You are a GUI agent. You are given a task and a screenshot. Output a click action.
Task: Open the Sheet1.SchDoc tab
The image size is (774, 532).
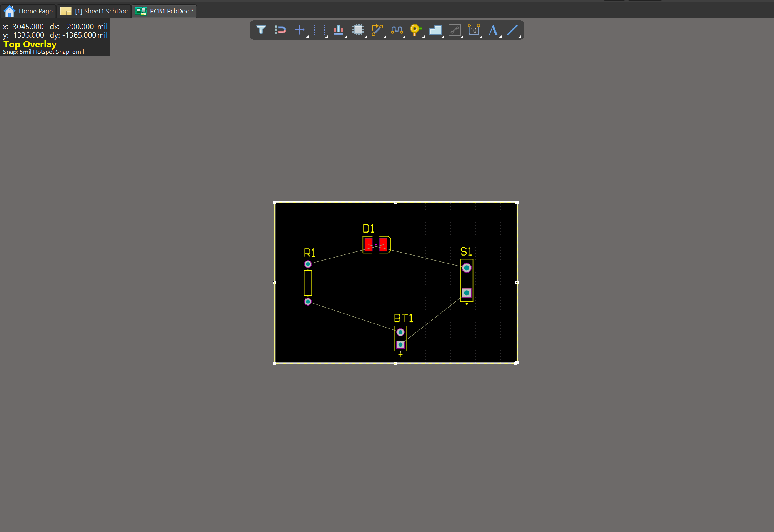[94, 11]
